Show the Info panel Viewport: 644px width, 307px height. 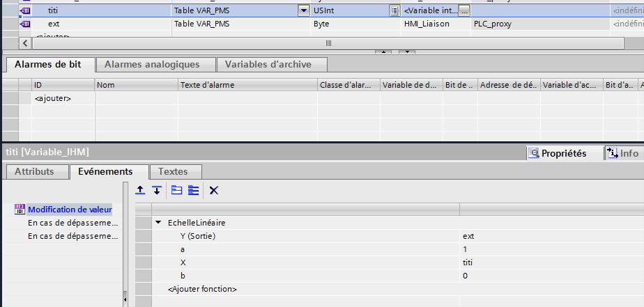pyautogui.click(x=622, y=153)
